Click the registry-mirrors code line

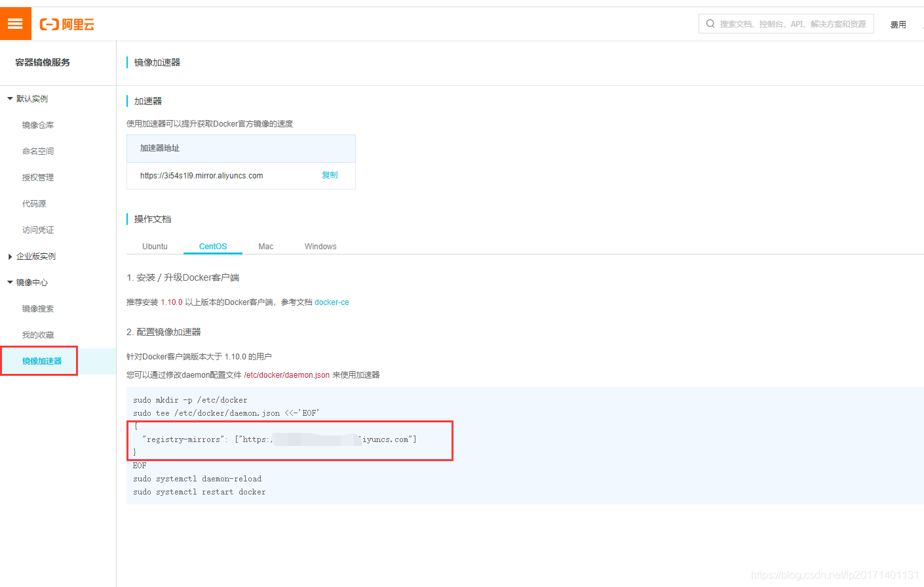pyautogui.click(x=279, y=439)
